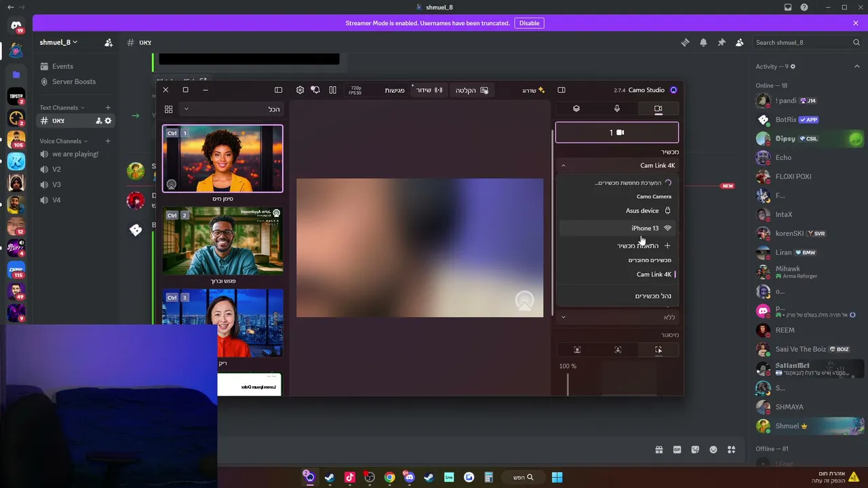The image size is (868, 488).
Task: Collapse the Voice Channels category
Action: 64,141
